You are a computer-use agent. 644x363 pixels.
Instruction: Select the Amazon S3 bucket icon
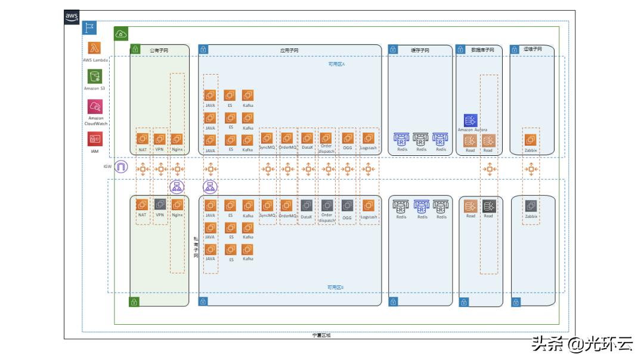pos(94,76)
